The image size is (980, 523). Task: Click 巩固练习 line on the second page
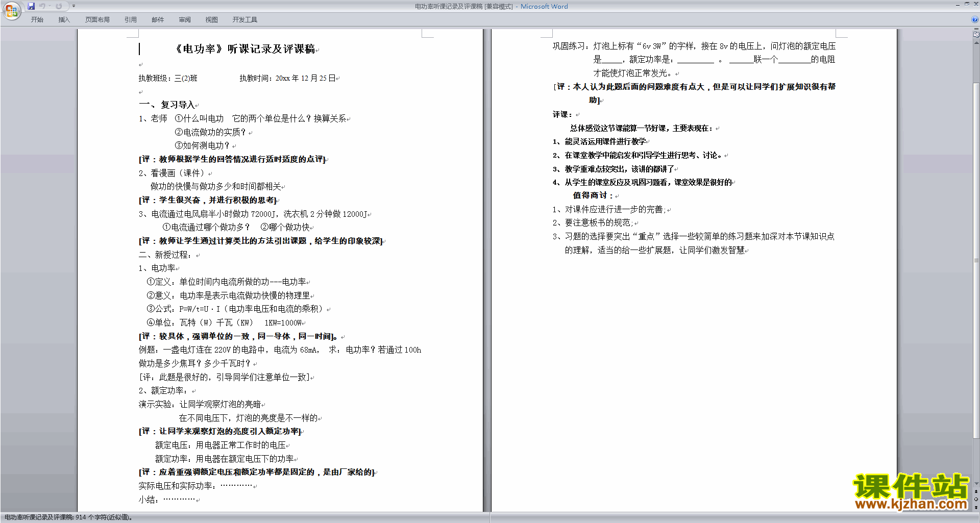[694, 46]
